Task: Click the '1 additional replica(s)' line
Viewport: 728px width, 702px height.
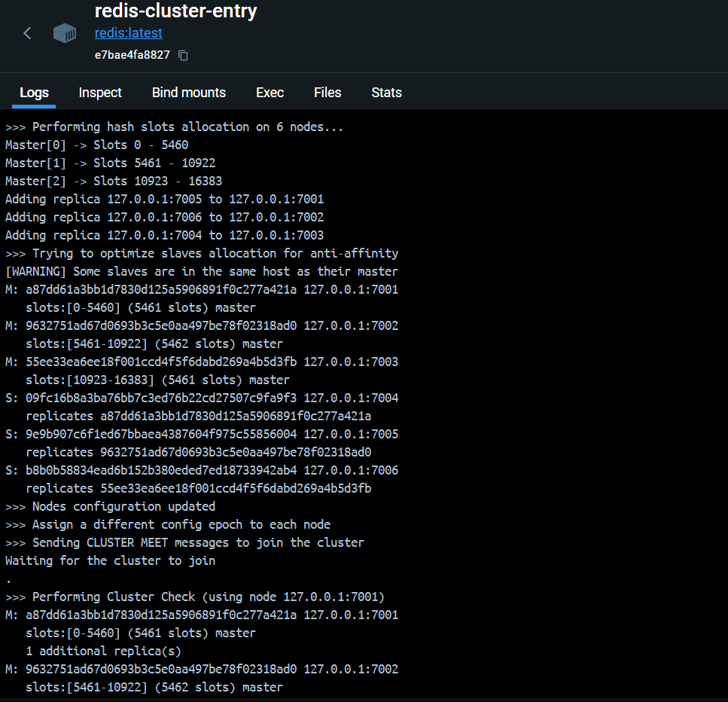Action: [103, 652]
